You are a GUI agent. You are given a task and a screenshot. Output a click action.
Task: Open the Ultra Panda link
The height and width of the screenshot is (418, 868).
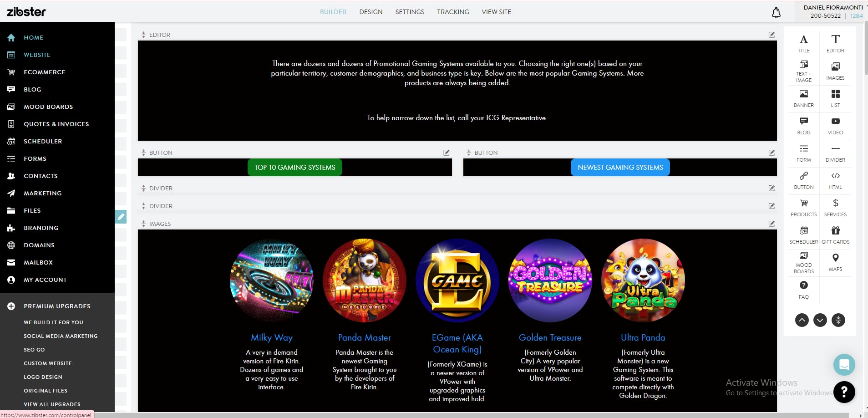tap(643, 337)
